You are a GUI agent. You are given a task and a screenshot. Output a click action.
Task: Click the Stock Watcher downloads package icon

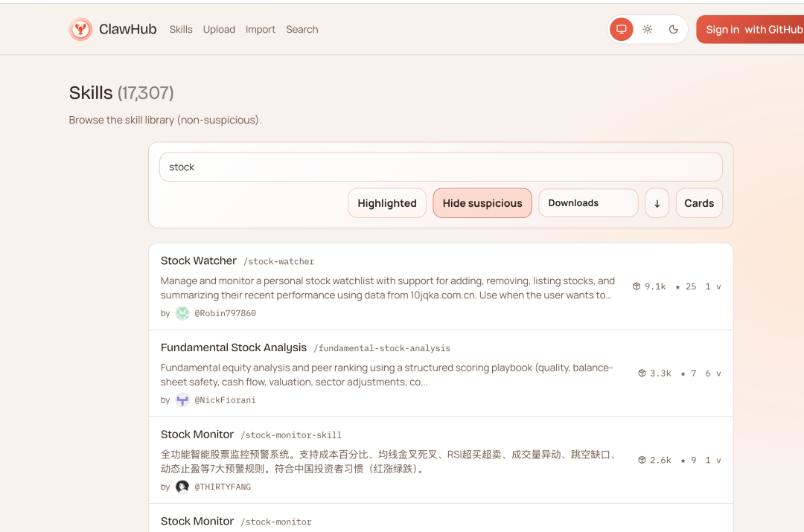[636, 286]
